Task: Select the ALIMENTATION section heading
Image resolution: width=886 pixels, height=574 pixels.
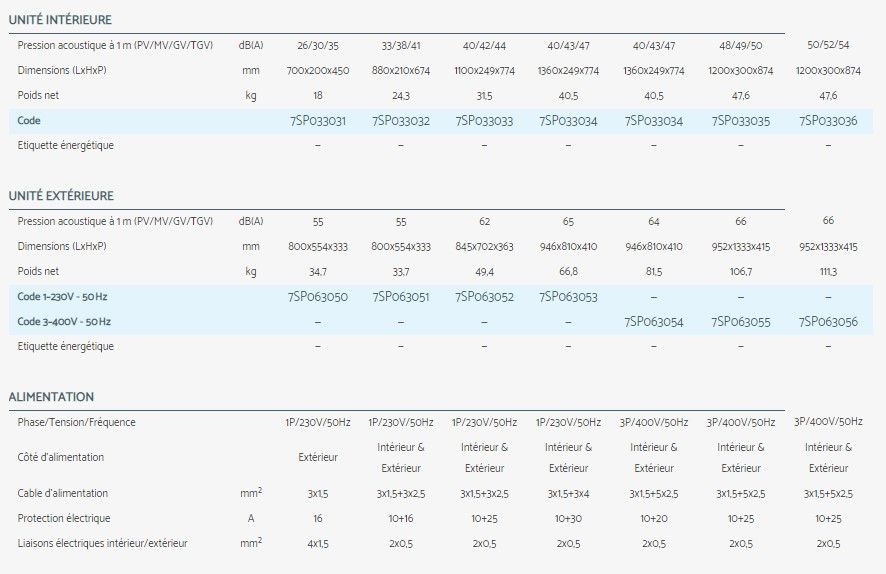Action: (51, 397)
